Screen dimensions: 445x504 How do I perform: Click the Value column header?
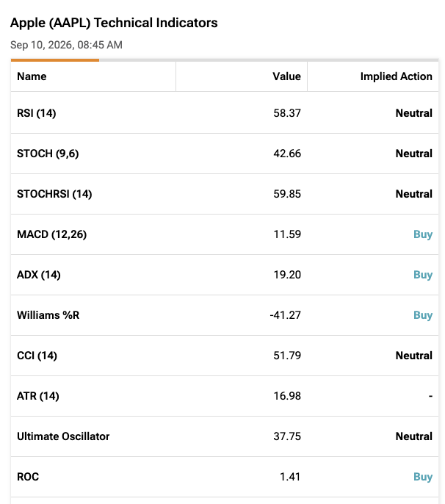[x=286, y=76]
